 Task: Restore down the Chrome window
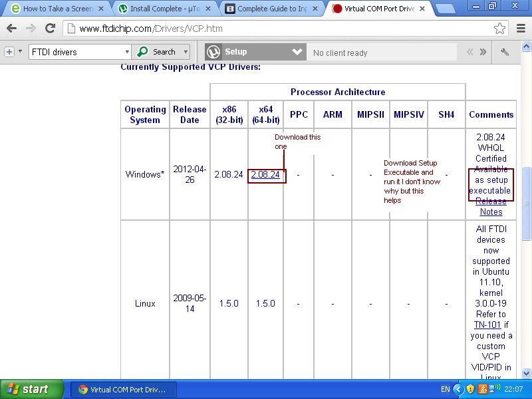(492, 6)
